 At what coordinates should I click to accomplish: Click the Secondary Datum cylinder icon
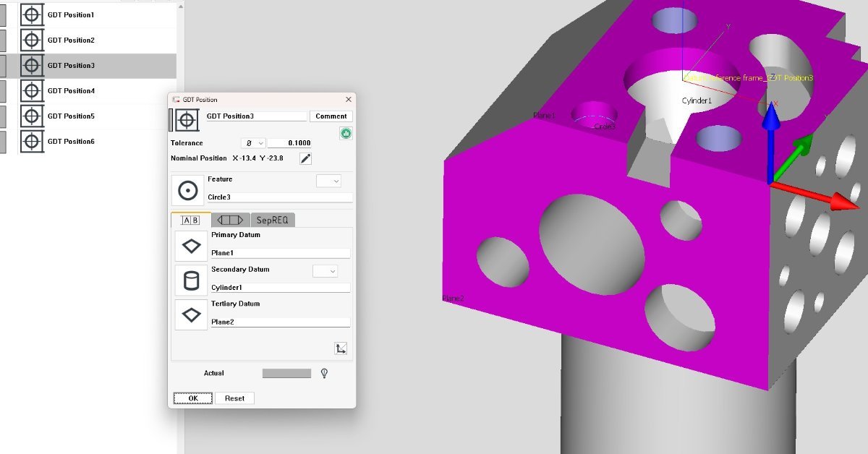(191, 280)
